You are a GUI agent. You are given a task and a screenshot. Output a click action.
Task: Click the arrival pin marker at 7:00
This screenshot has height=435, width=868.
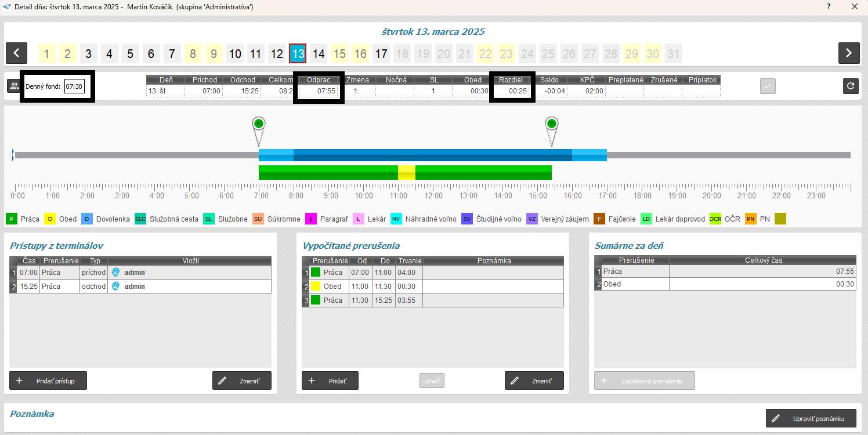click(x=259, y=124)
